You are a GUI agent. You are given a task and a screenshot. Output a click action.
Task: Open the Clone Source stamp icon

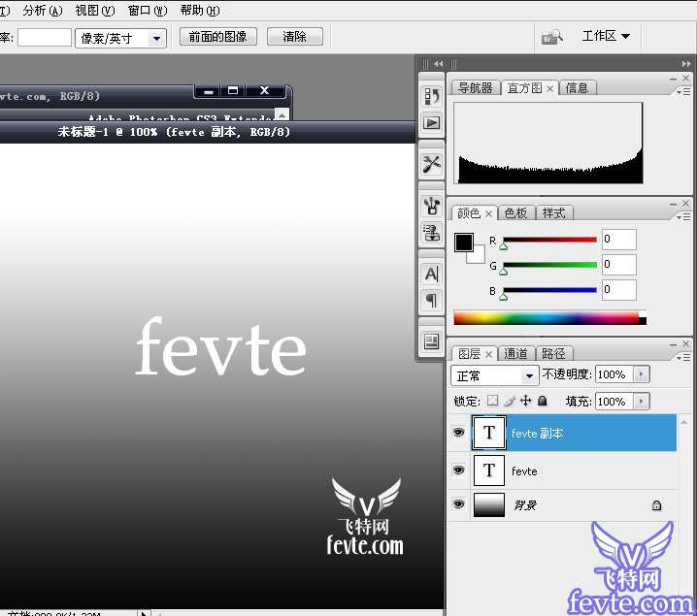point(431,233)
